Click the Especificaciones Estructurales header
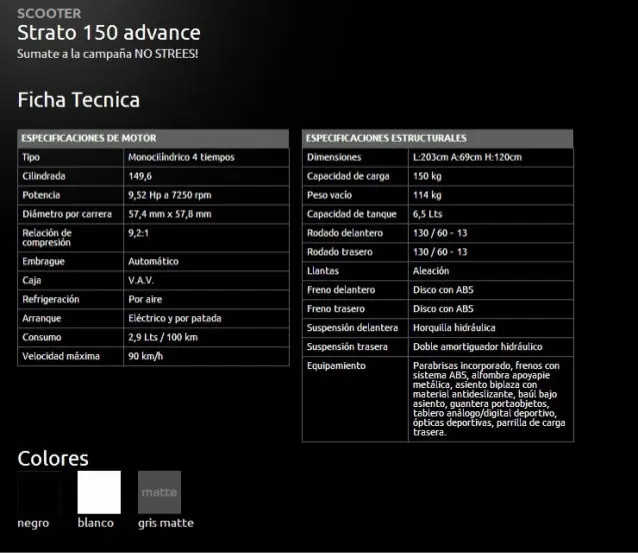 (x=438, y=138)
